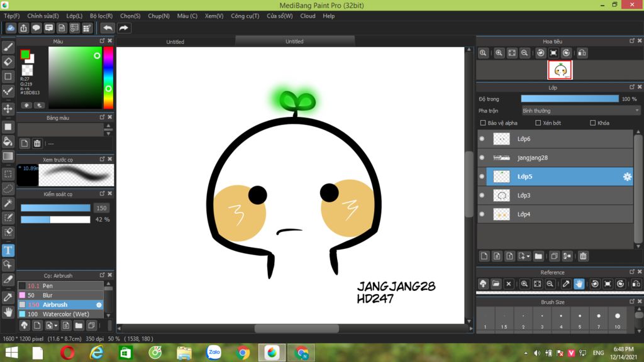Select the Bucket fill tool

click(x=8, y=141)
